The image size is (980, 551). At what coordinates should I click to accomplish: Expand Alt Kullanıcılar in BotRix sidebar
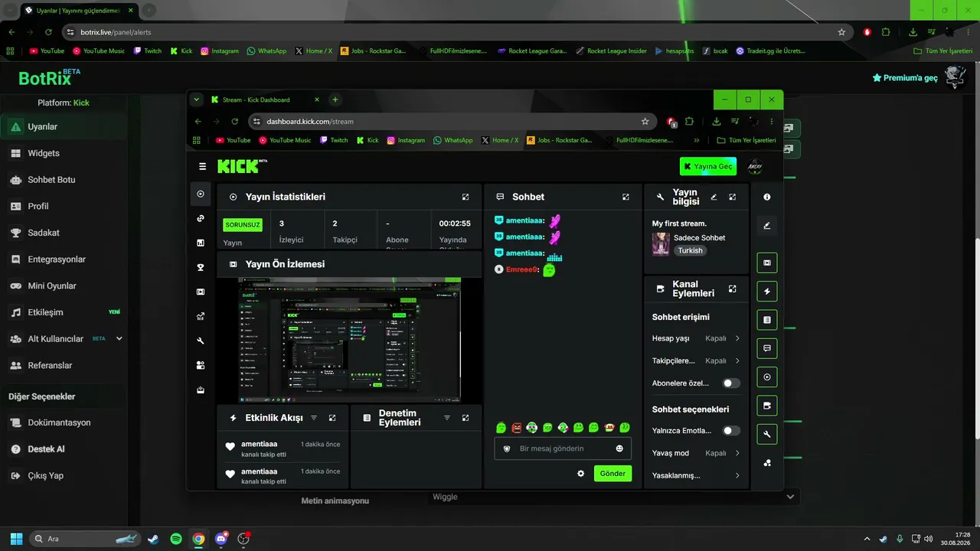(x=119, y=338)
